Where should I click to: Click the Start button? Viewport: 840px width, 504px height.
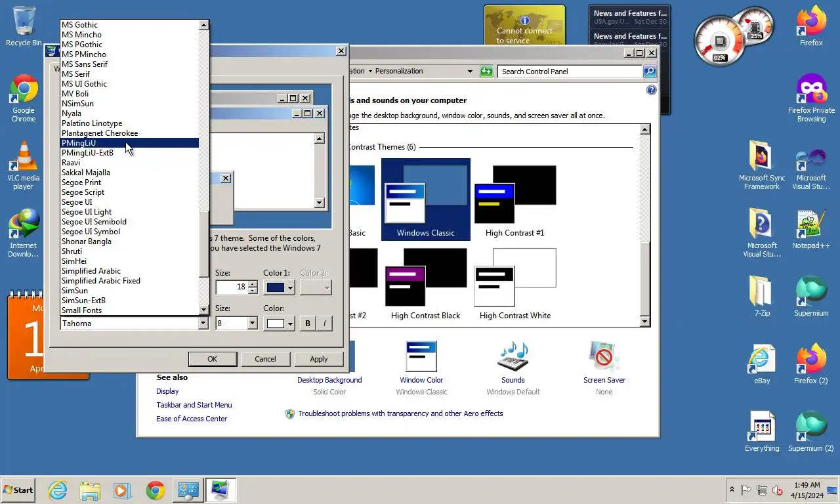[18, 490]
